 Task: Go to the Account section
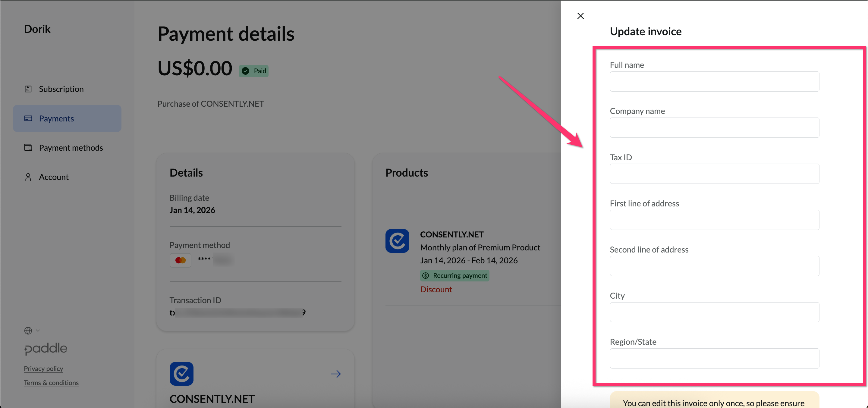pyautogui.click(x=54, y=177)
